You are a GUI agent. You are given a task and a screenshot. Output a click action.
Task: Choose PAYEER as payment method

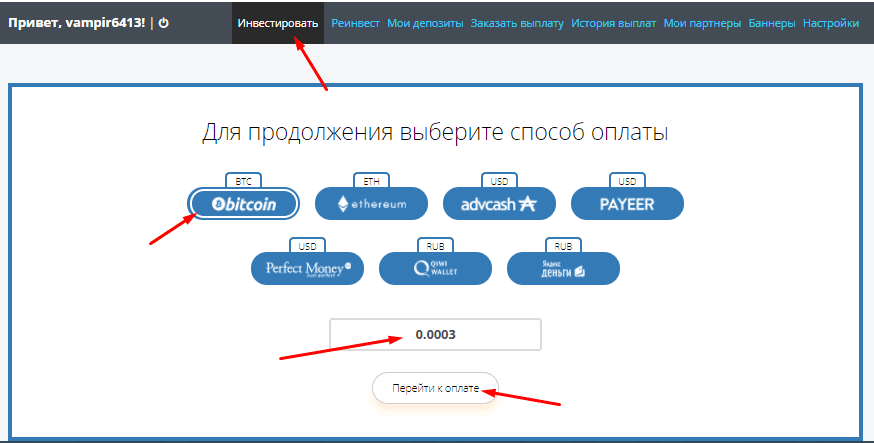pos(627,204)
